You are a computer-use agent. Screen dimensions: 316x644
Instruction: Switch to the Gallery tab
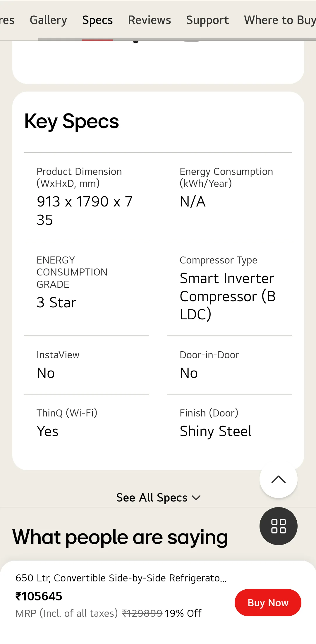tap(48, 20)
